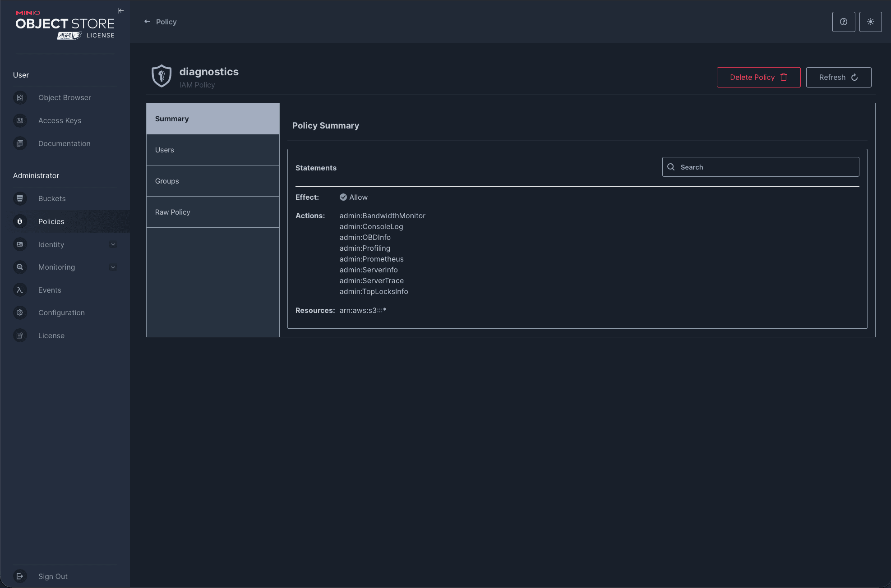The width and height of the screenshot is (891, 588).
Task: Expand the Identity chevron
Action: pyautogui.click(x=113, y=244)
